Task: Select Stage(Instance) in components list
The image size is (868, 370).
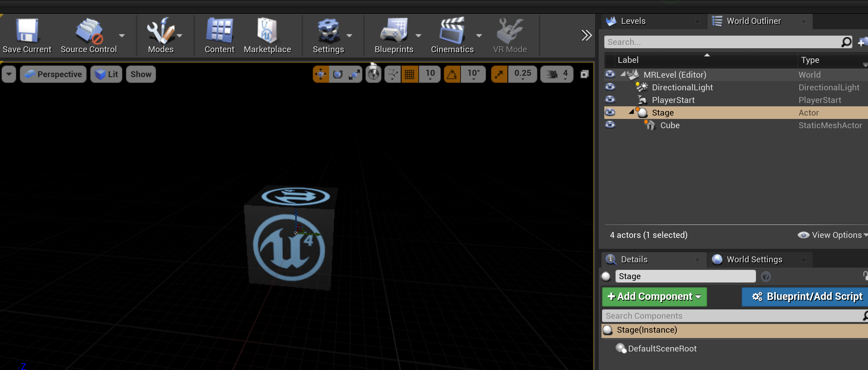Action: tap(735, 330)
